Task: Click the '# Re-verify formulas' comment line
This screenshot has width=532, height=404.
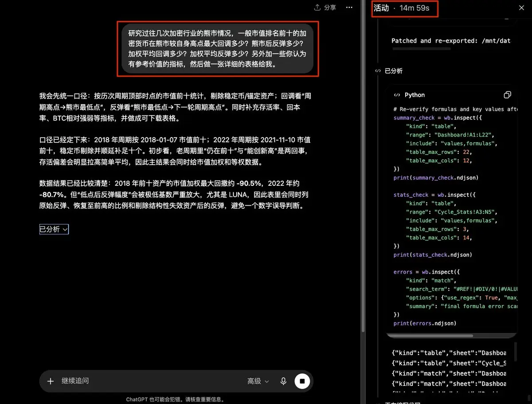Action: (455, 109)
